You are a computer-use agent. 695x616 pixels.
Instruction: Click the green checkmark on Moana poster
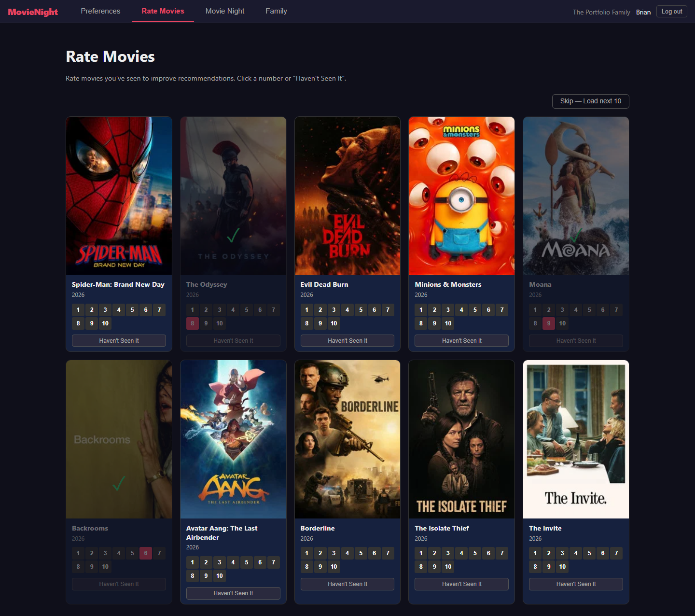click(x=576, y=236)
